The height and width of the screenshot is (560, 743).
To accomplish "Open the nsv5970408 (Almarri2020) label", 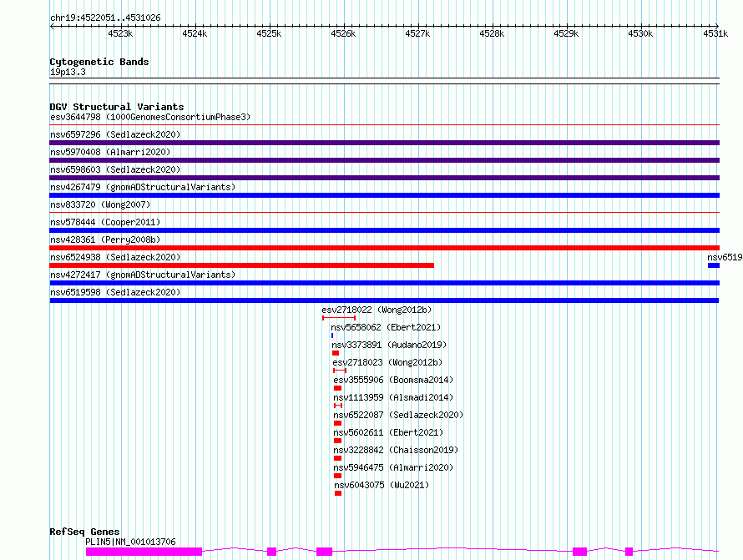I will pos(110,152).
